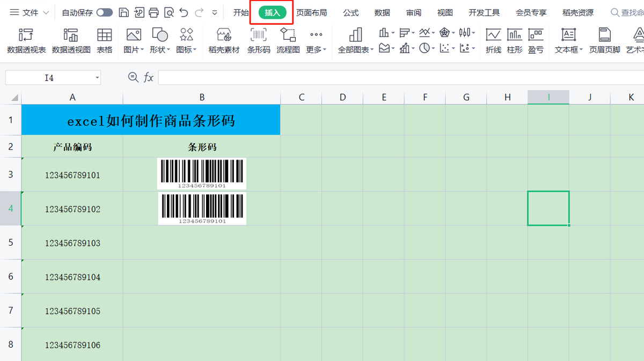The width and height of the screenshot is (644, 361).
Task: Click the 查找命令 search box
Action: (627, 12)
